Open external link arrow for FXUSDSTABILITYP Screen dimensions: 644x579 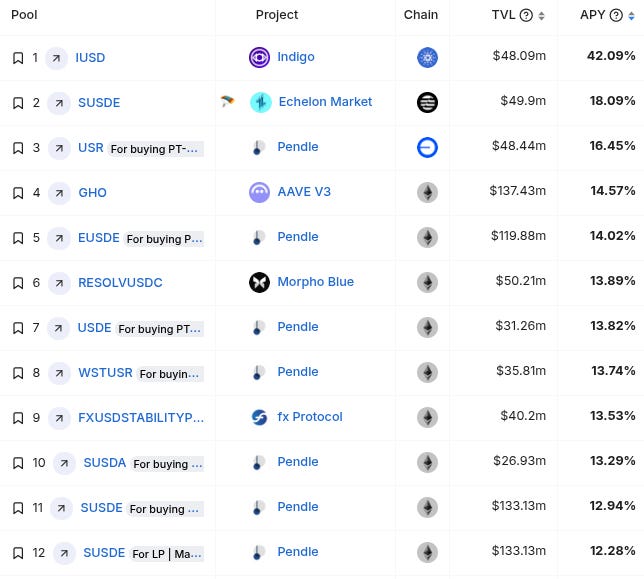(59, 418)
